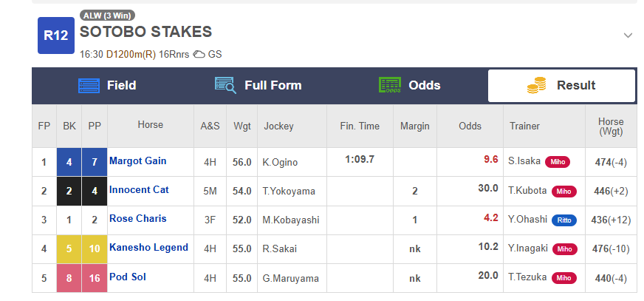Viewport: 644px width, 301px height.
Task: Click the Full Form magnifier icon
Action: tap(225, 86)
